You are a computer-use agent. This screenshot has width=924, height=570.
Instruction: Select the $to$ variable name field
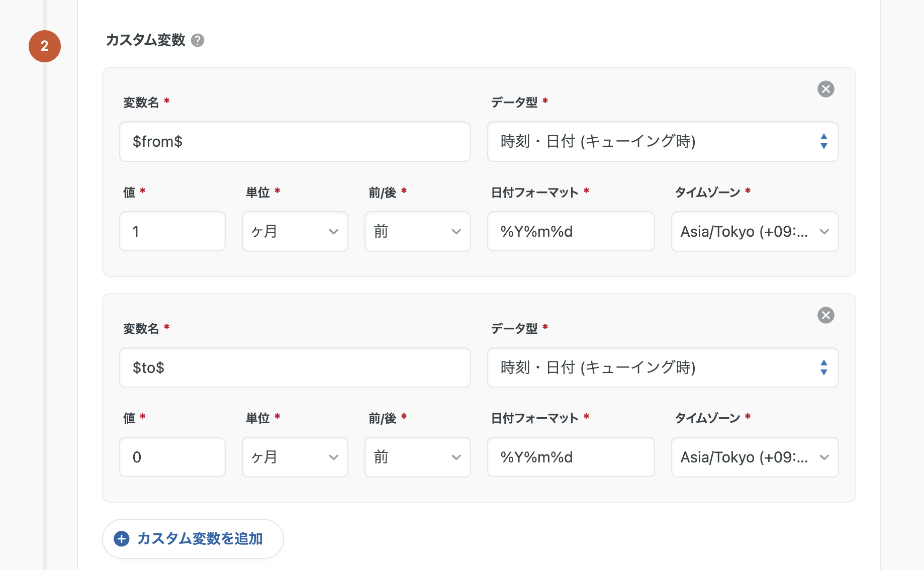coord(295,367)
